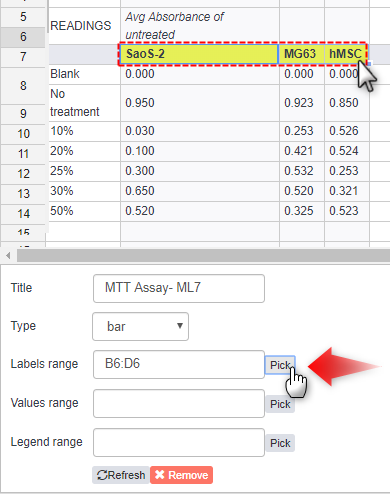Viewport: 390px width, 500px height.
Task: Click the red Remove button
Action: coord(181,475)
